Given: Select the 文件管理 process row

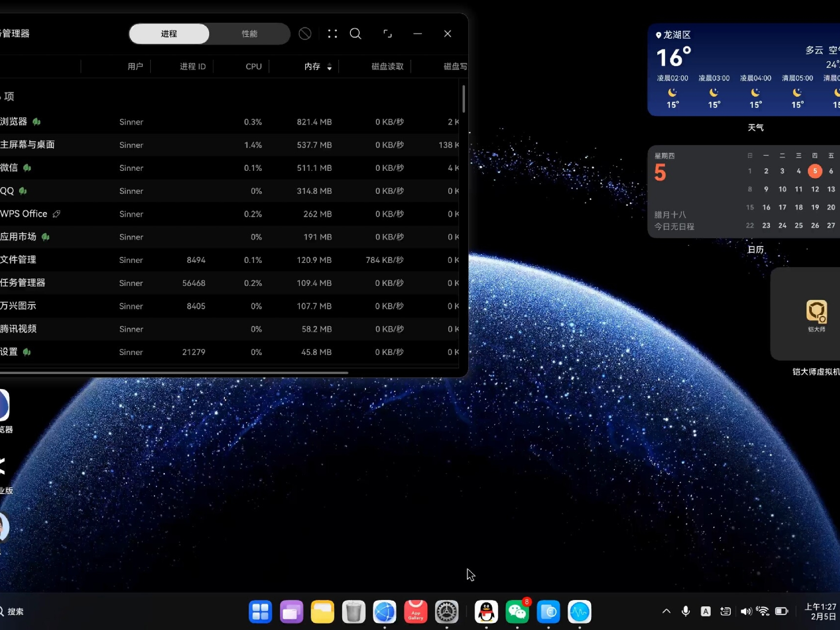Looking at the screenshot, I should pyautogui.click(x=229, y=260).
